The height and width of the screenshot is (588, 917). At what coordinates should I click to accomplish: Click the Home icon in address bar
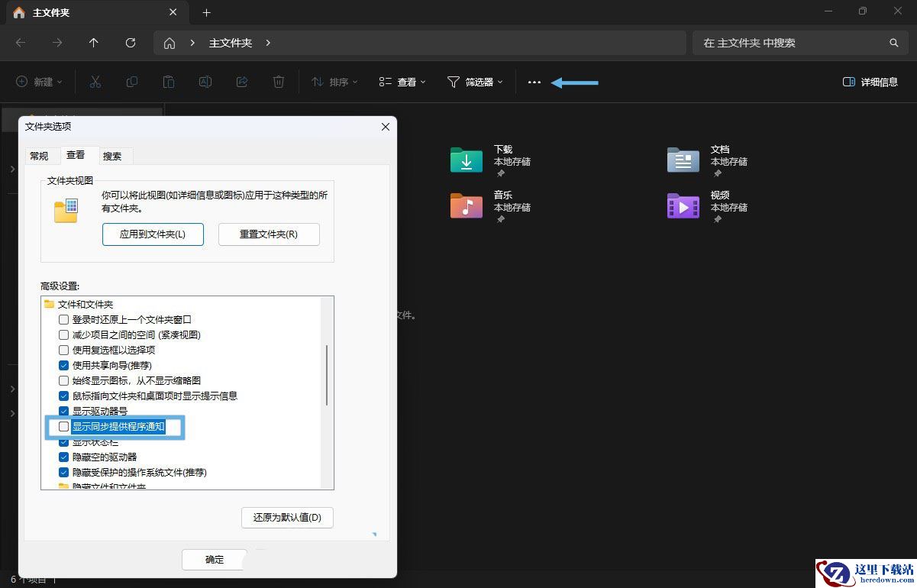click(x=170, y=43)
